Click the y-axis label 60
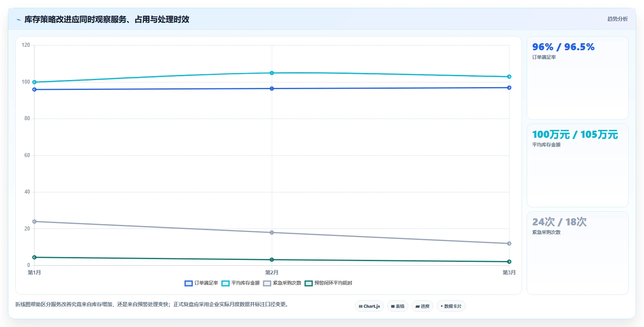 [27, 155]
